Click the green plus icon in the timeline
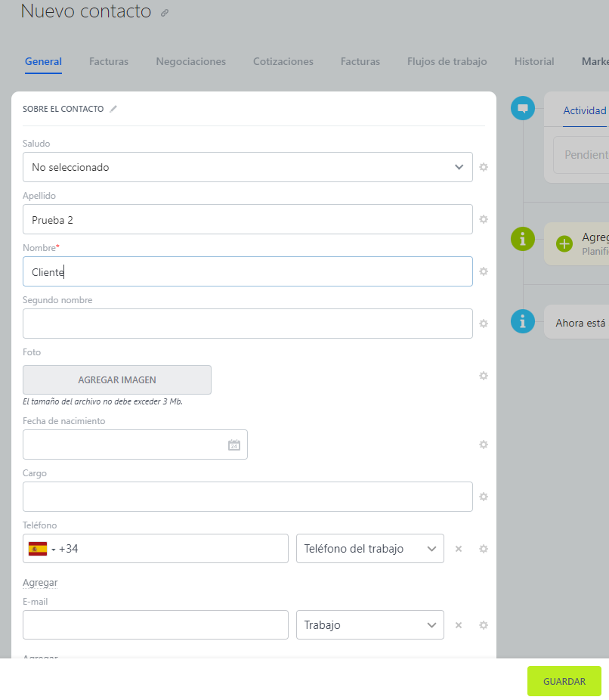Screen dimensions: 609x700 pyautogui.click(x=564, y=243)
